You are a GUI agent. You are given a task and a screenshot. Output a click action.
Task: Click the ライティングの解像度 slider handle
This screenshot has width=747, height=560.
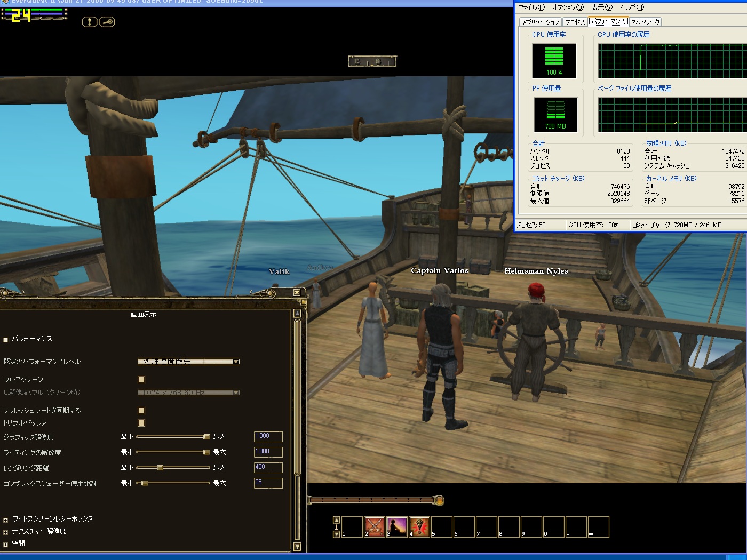coord(206,452)
